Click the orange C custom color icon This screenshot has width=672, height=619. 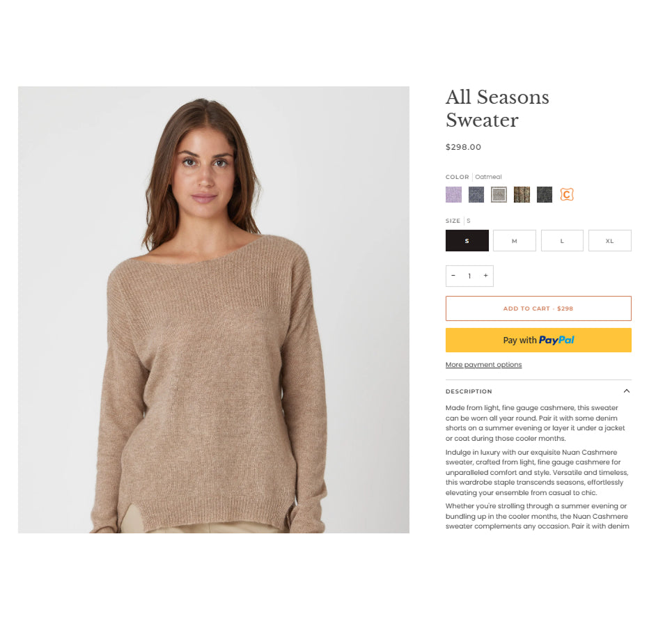coord(567,194)
